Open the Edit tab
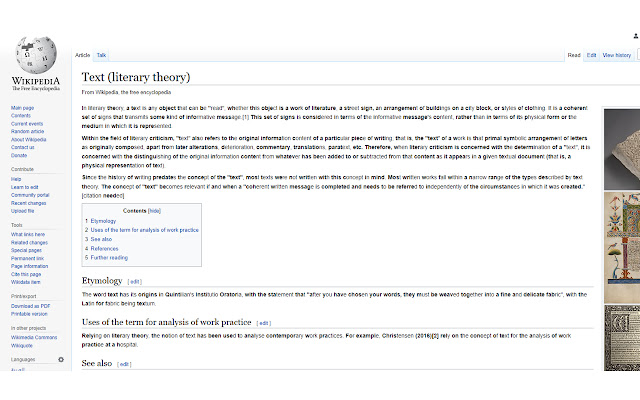This screenshot has height=400, width=640. [591, 55]
